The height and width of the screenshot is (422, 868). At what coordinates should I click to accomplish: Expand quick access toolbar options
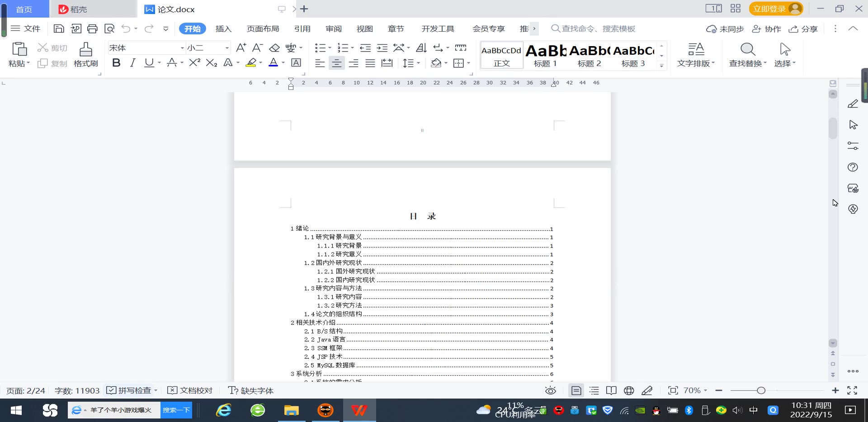(x=166, y=29)
